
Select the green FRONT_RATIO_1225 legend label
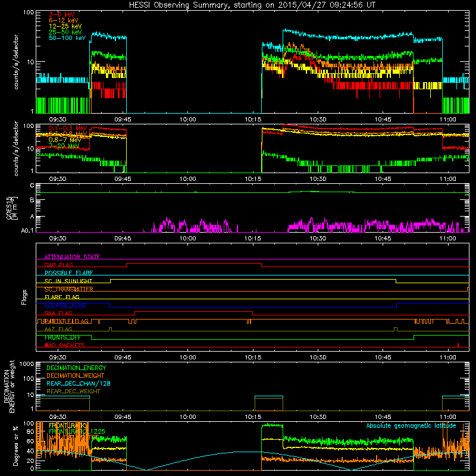click(77, 431)
